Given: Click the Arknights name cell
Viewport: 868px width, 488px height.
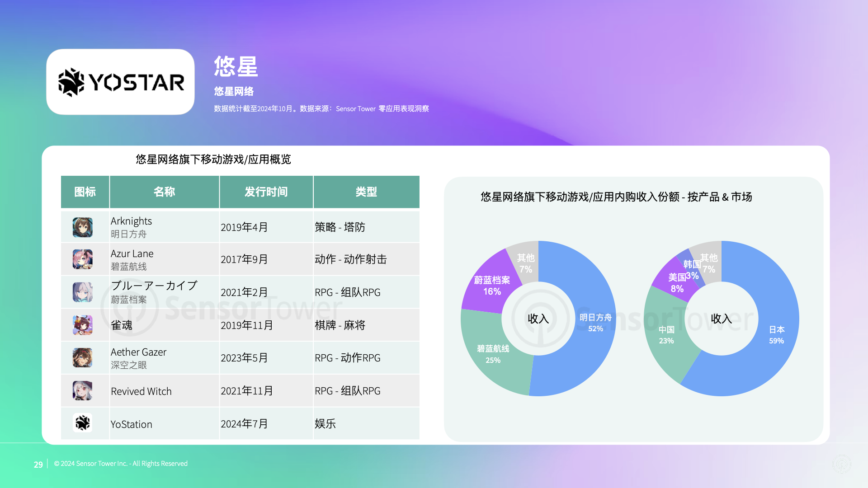Looking at the screenshot, I should pyautogui.click(x=164, y=227).
